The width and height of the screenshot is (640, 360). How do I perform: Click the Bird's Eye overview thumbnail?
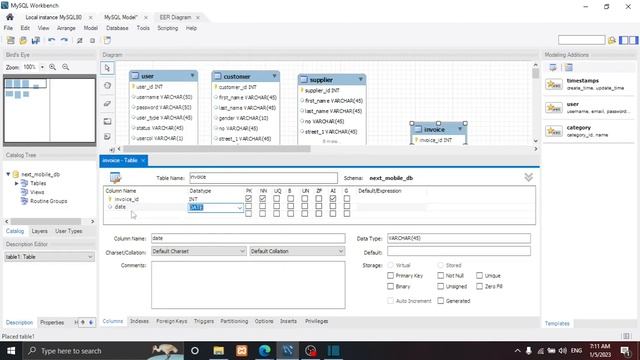click(49, 110)
